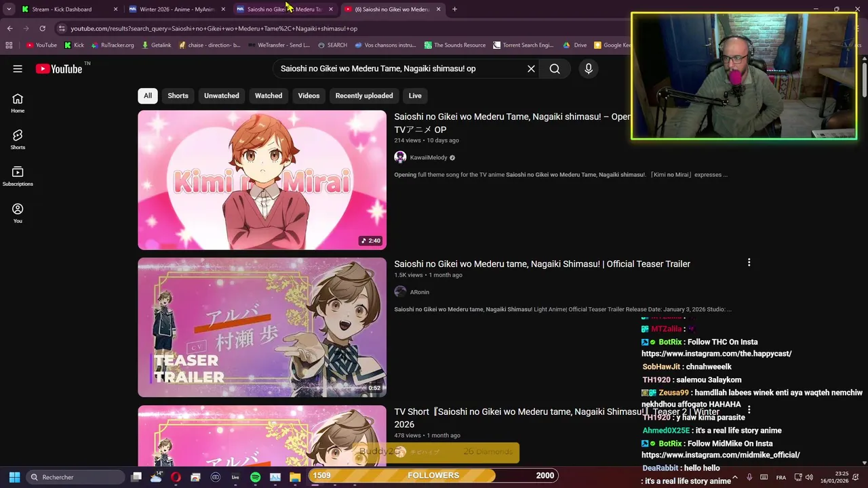Click the browser address bar URL
The height and width of the screenshot is (488, 868).
click(214, 28)
